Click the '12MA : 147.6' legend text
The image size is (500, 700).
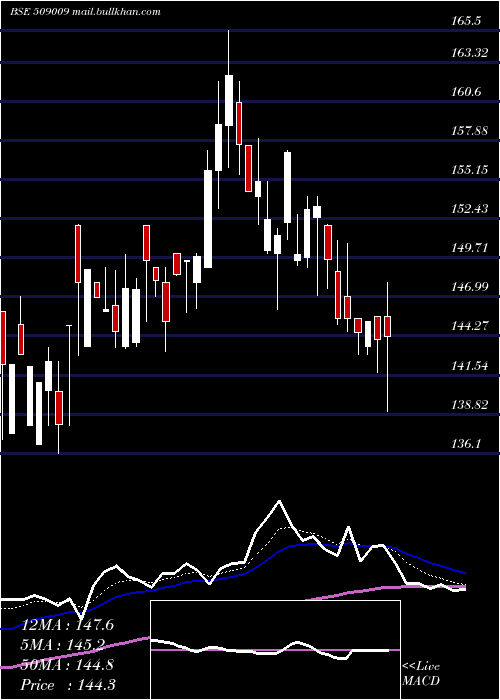67,625
